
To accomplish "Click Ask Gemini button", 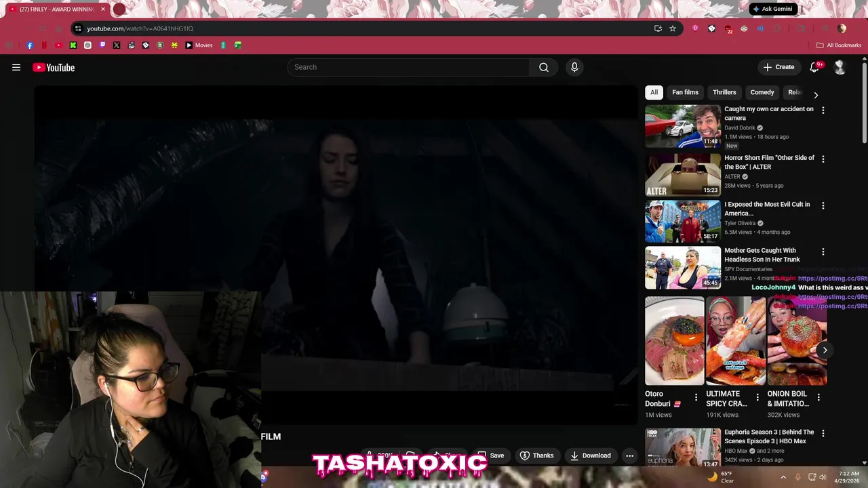I will pos(772,9).
